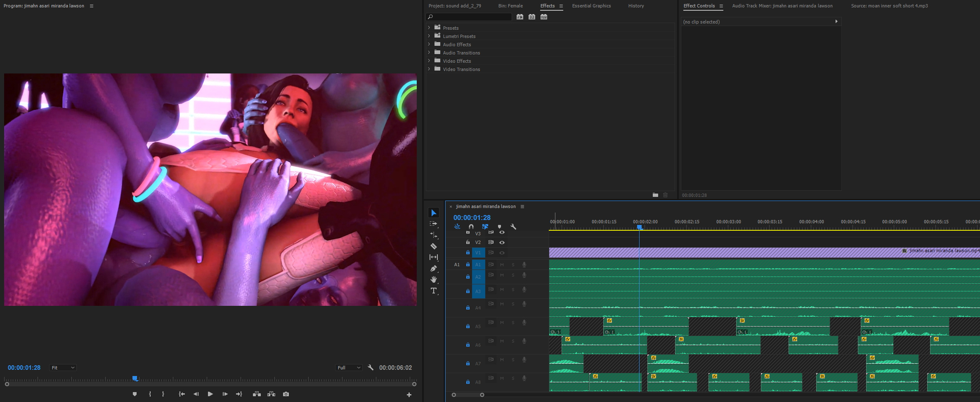The image size is (980, 402).
Task: Mute audio track A5
Action: [502, 323]
